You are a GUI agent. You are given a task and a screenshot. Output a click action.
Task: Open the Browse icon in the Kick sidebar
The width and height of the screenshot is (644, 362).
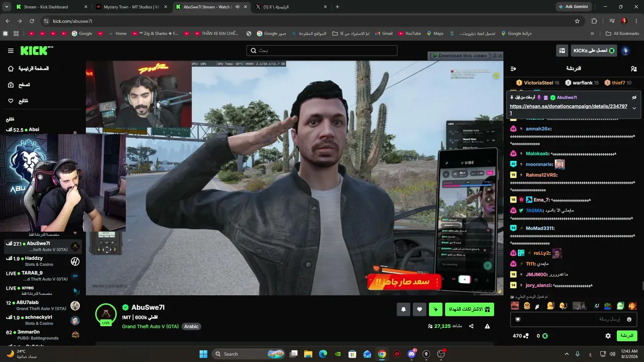click(x=11, y=85)
